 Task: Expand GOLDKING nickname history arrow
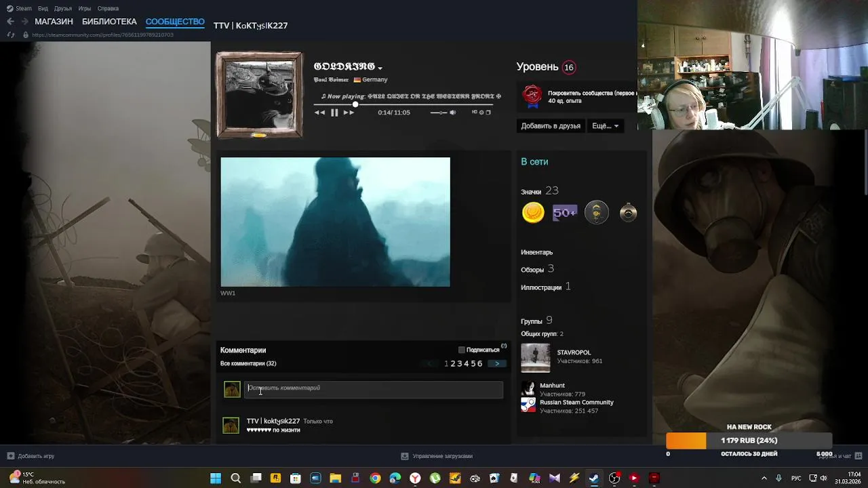tap(380, 68)
